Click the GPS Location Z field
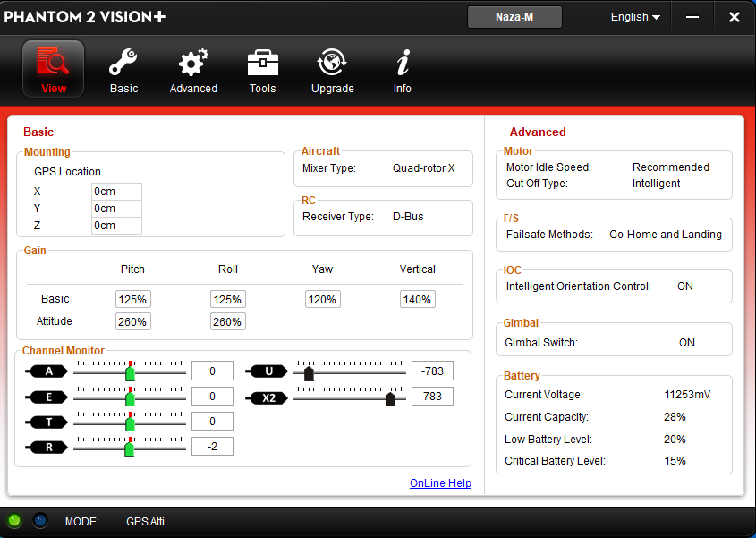This screenshot has height=538, width=756. (116, 226)
